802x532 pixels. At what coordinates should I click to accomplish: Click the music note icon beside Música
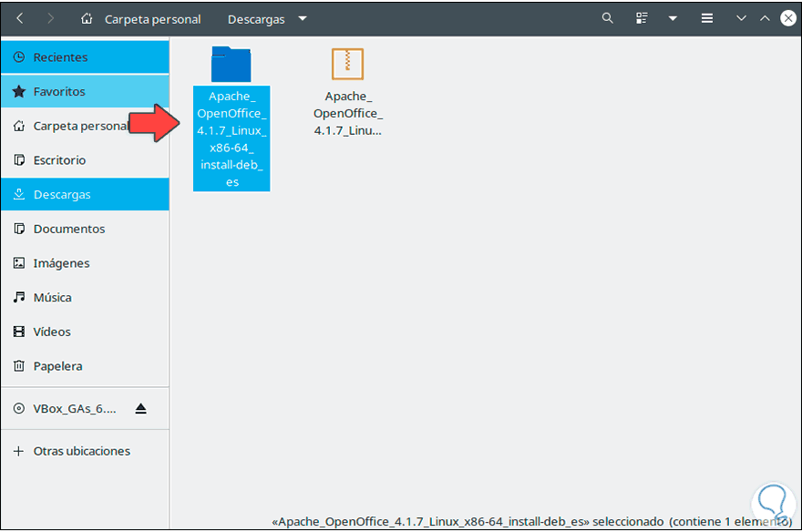pos(19,297)
